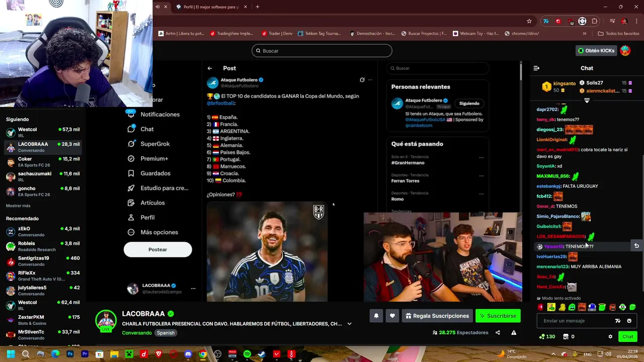Open zEkO recommended channel
The height and width of the screenshot is (362, 644).
(43, 231)
